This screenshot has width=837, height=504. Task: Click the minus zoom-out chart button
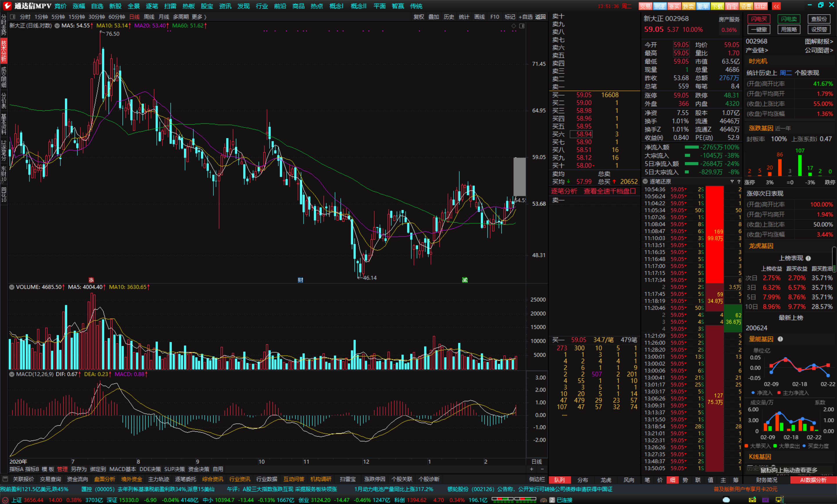pyautogui.click(x=542, y=469)
